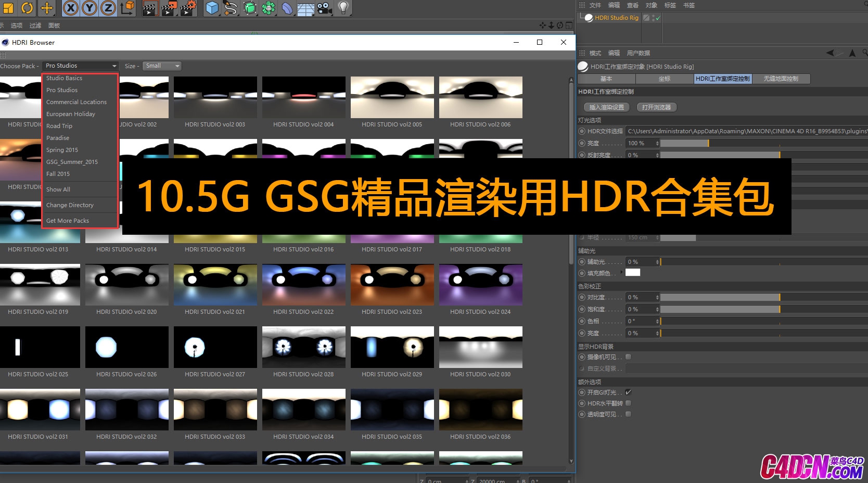Click layer square of HDRI Studio Rig
Screen dimensions: 868x483
[x=646, y=18]
